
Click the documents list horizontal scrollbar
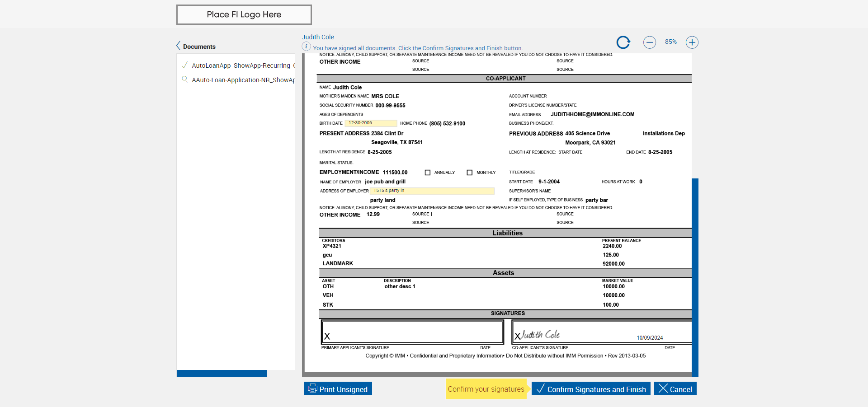(222, 374)
